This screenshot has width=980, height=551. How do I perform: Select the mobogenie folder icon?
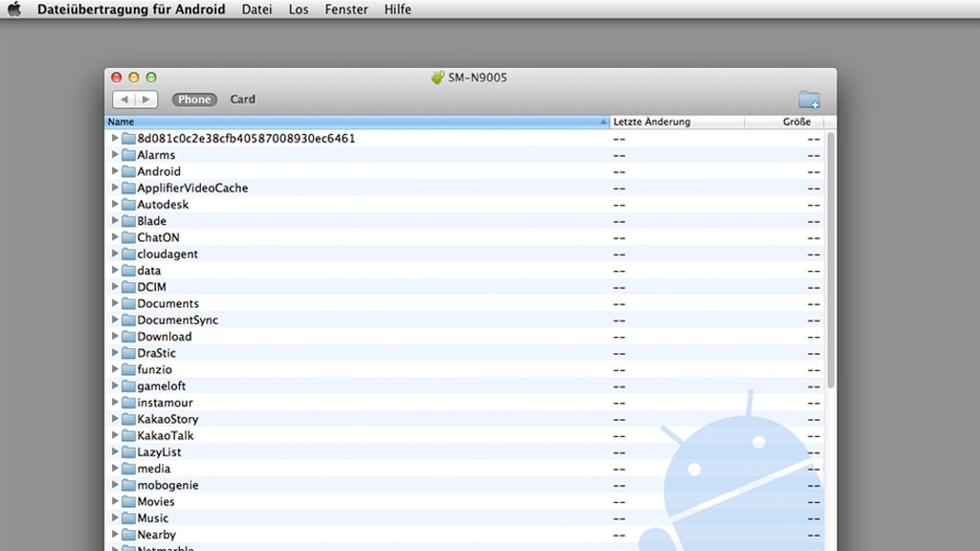click(x=128, y=485)
